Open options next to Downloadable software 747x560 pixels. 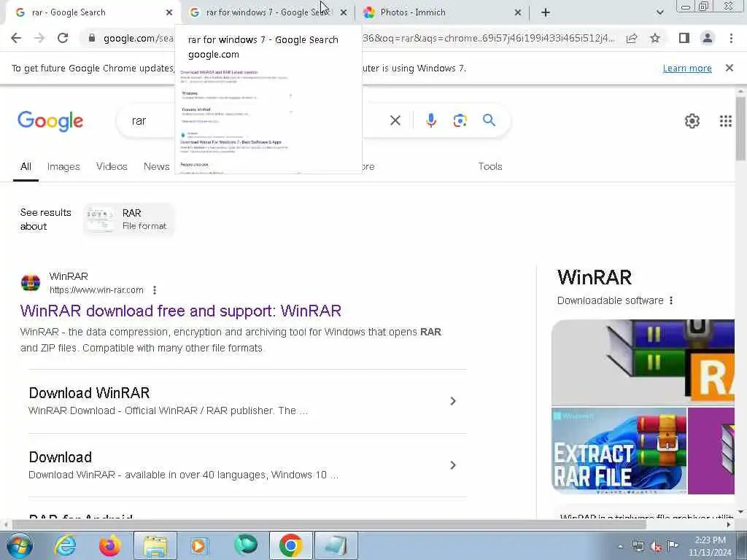click(671, 300)
